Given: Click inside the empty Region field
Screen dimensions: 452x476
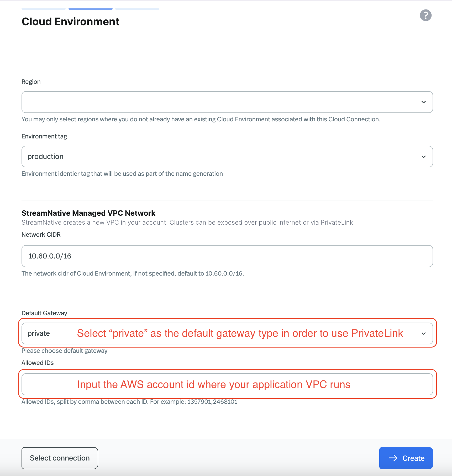Looking at the screenshot, I should (x=131, y=102).
